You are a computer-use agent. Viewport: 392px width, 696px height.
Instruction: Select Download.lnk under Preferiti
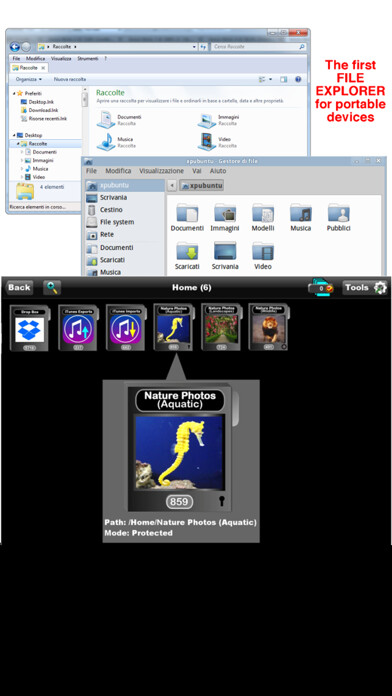click(x=40, y=110)
